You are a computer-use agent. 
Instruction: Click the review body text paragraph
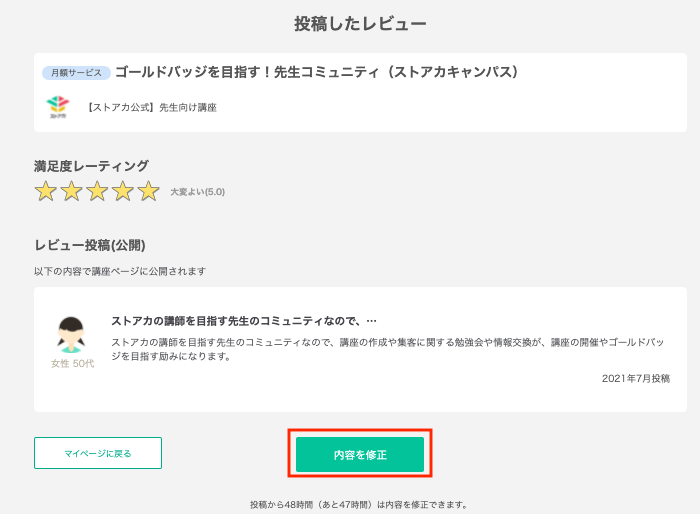[x=388, y=349]
